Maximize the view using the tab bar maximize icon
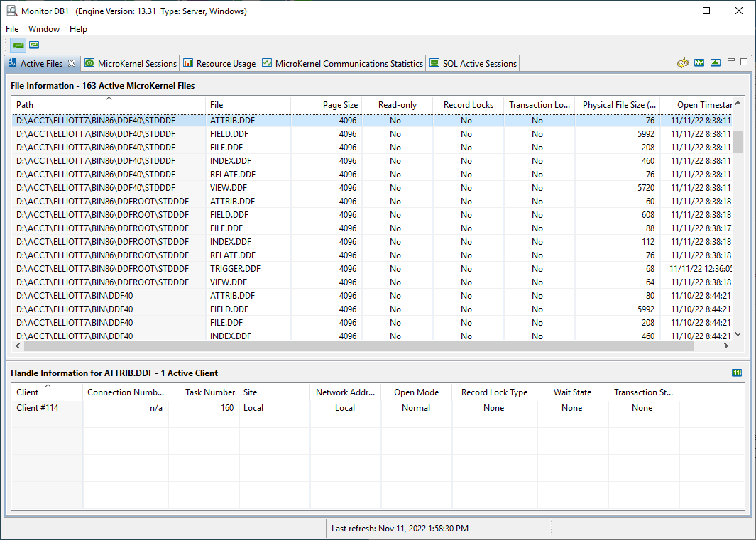 [x=744, y=62]
